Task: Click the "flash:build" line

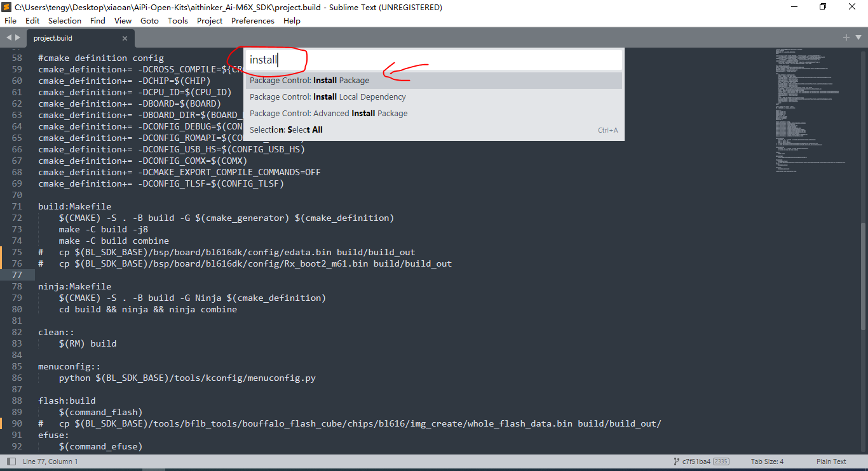Action: click(x=67, y=401)
